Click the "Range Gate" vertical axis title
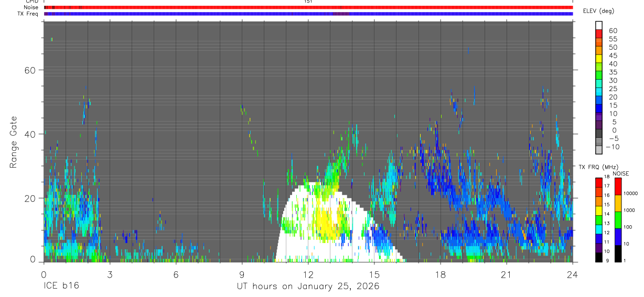This screenshot has height=297, width=644. click(x=14, y=141)
